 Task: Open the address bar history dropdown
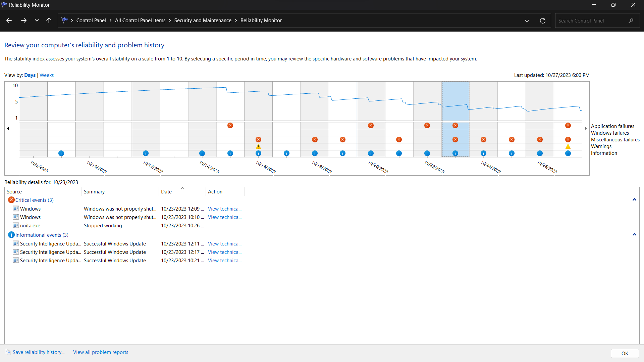[x=527, y=20]
